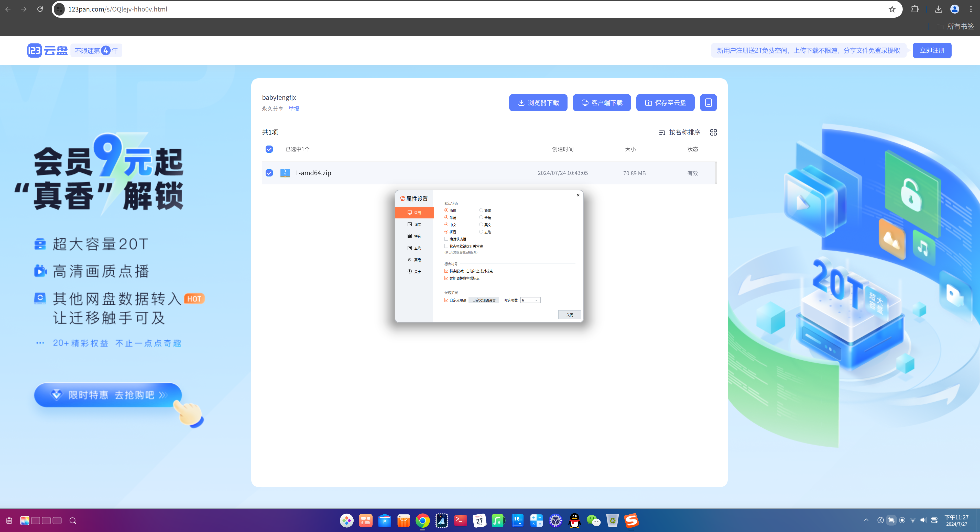
Task: Open Chrome profile avatar
Action: coord(954,9)
